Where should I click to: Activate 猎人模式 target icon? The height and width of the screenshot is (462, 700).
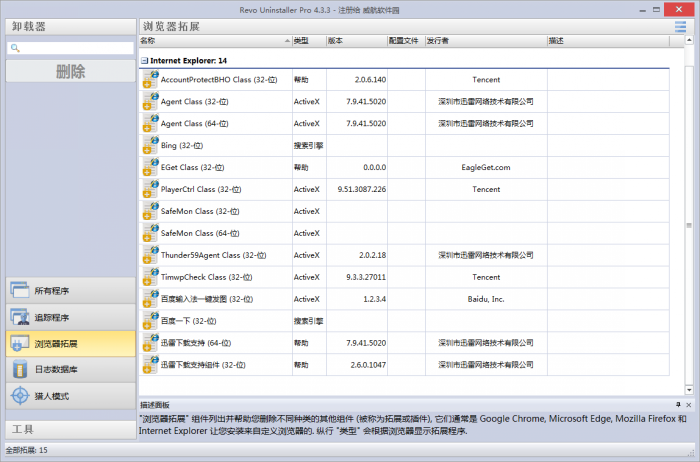coord(20,396)
